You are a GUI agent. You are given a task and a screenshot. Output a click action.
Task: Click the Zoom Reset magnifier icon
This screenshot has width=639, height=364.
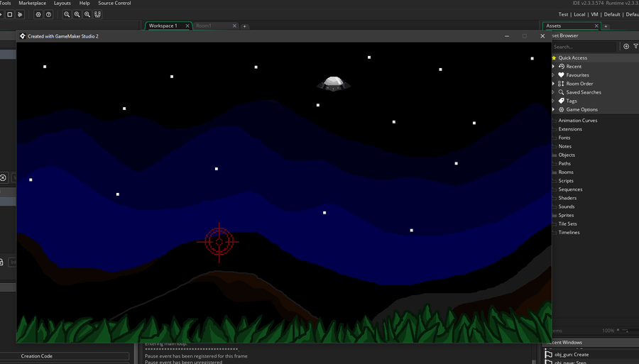point(77,14)
